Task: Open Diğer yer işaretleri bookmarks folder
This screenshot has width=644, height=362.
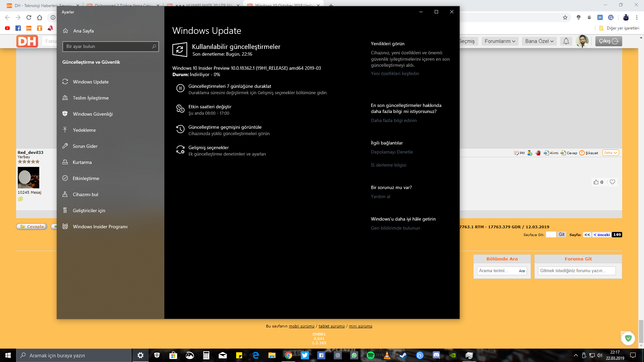Action: click(x=619, y=28)
